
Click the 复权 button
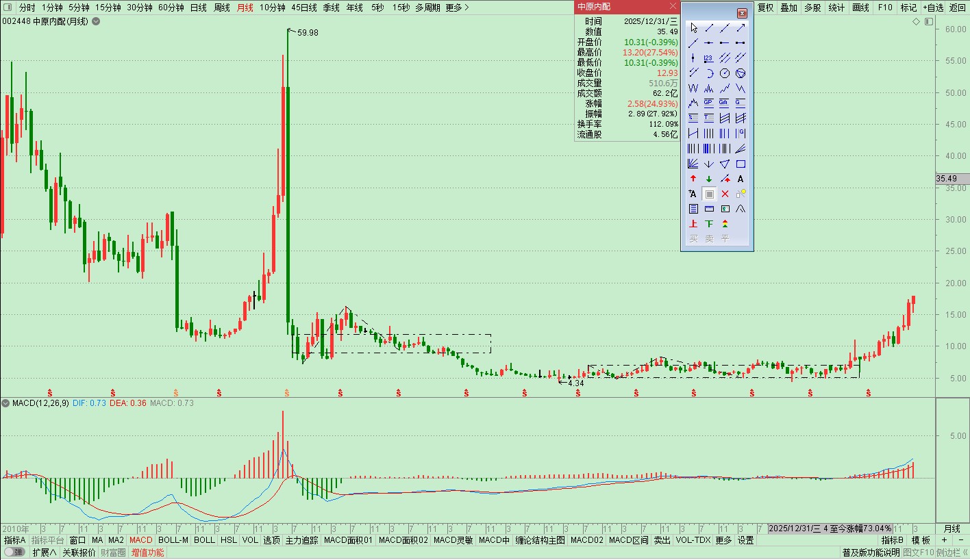[766, 8]
